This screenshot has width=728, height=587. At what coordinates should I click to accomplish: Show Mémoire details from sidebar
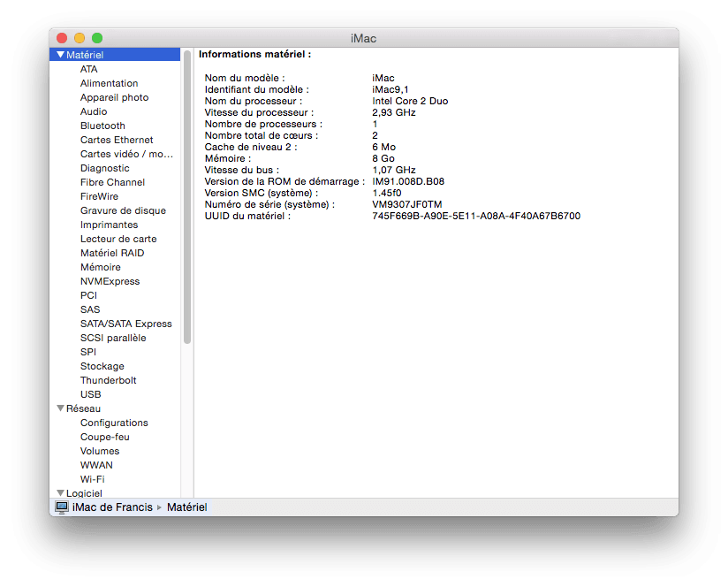point(101,268)
